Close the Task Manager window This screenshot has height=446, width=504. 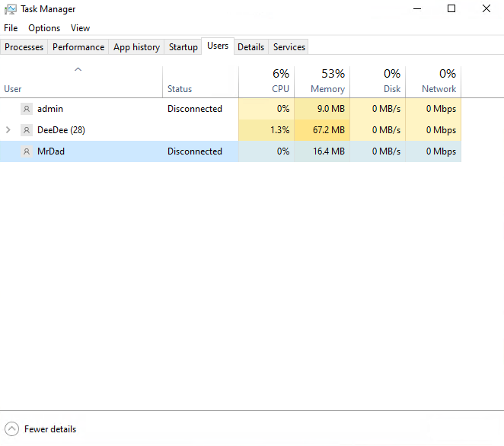click(486, 8)
